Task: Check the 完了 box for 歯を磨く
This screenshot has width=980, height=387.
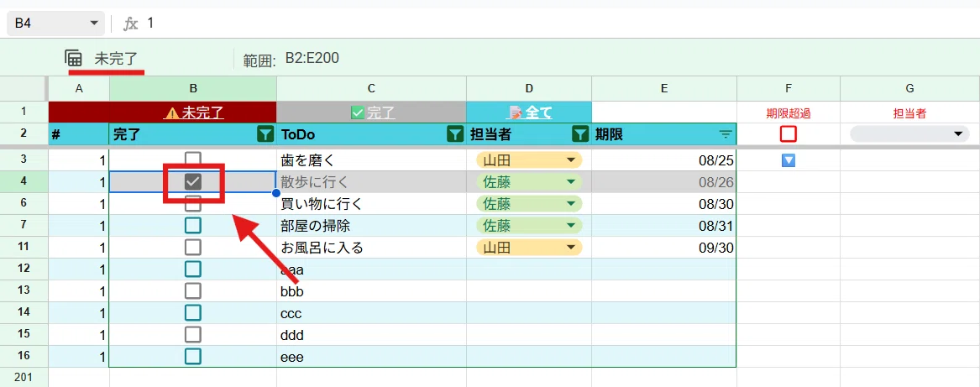Action: (193, 160)
